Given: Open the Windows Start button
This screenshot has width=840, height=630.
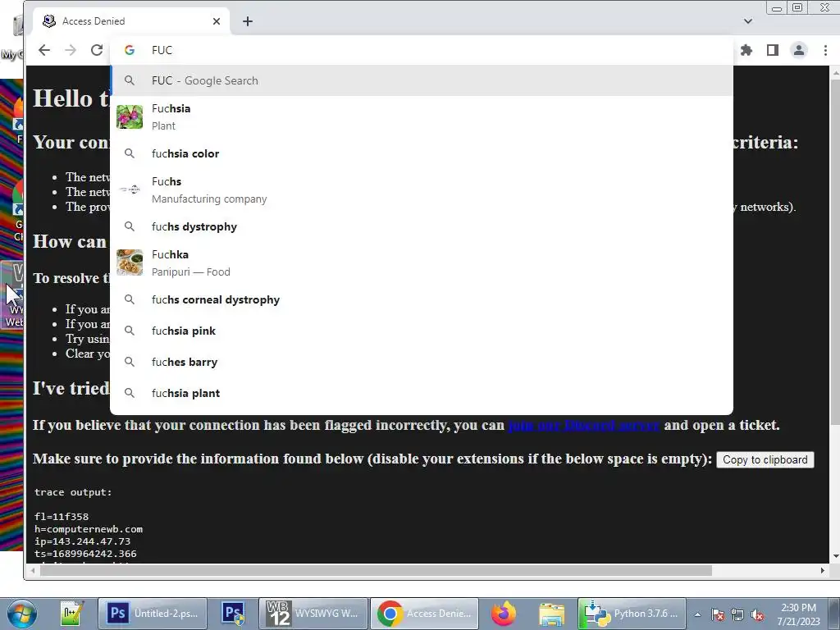Looking at the screenshot, I should coord(21,614).
